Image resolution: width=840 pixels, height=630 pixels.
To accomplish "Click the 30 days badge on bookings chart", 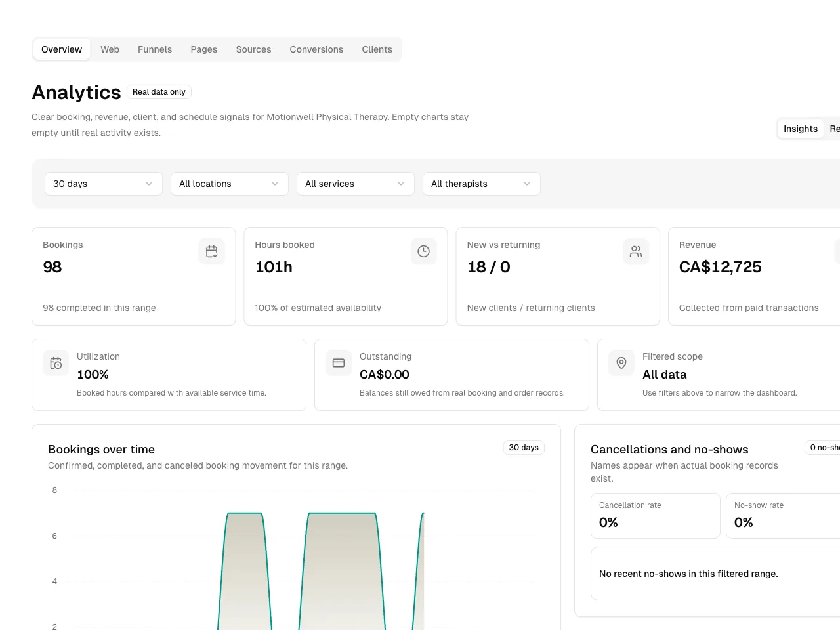I will coord(524,448).
